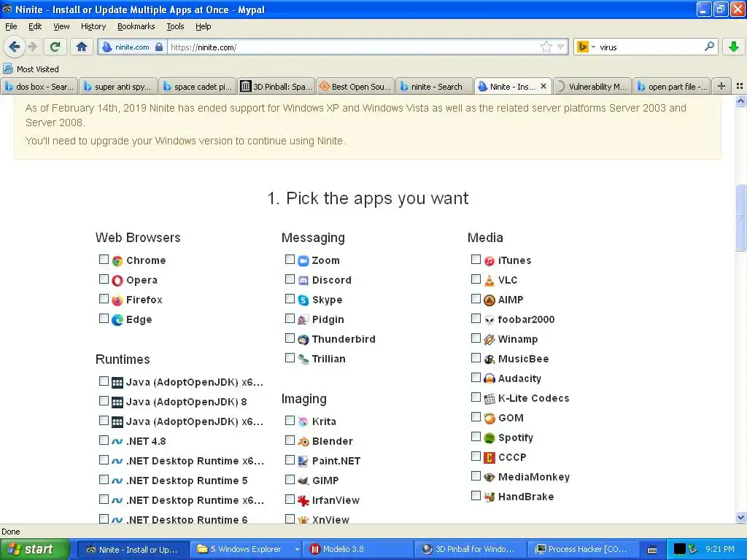Open the URL history dropdown arrow
The height and width of the screenshot is (560, 747).
tap(561, 47)
